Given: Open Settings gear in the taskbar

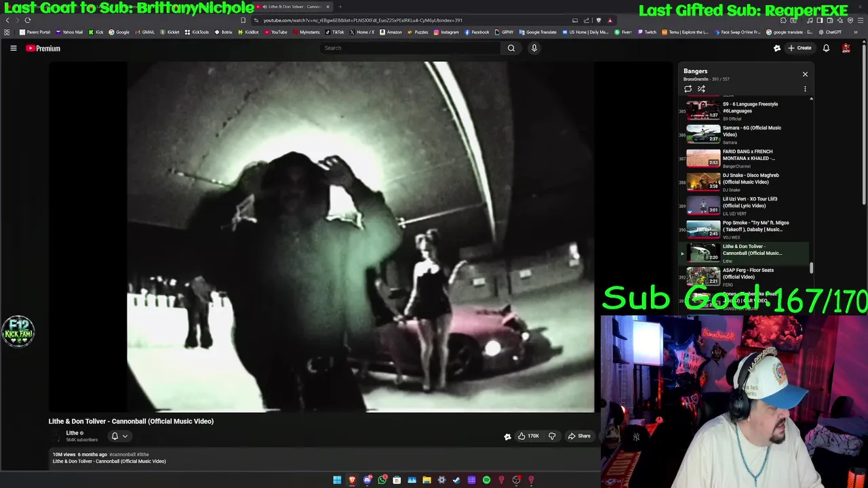Looking at the screenshot, I should coord(441,480).
